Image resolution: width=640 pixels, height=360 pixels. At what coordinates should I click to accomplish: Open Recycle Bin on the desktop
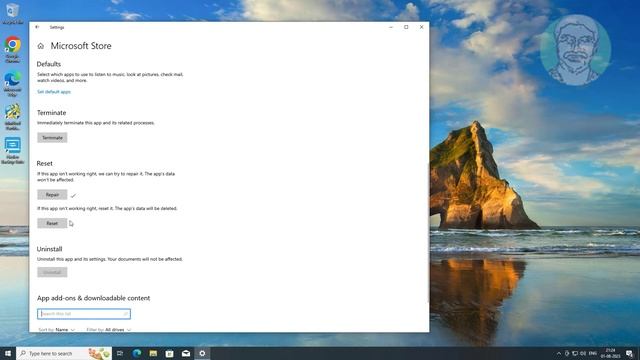coord(12,13)
